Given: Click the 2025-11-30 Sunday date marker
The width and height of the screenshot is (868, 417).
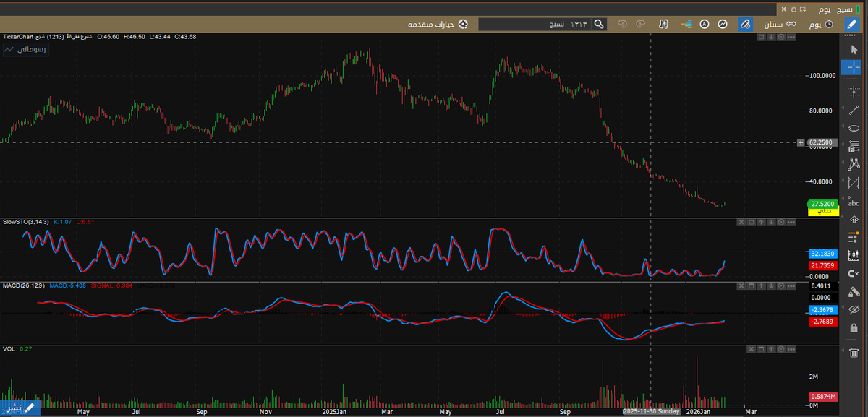Looking at the screenshot, I should (x=651, y=410).
